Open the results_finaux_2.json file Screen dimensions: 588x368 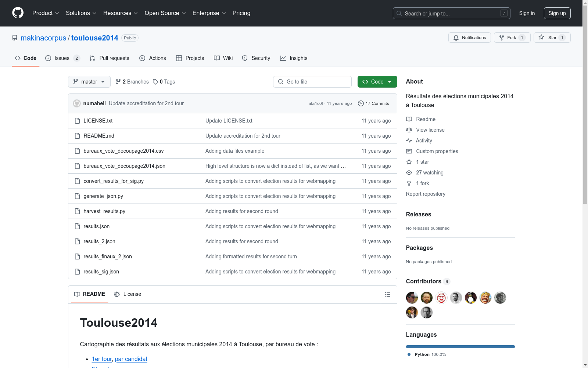[x=108, y=256]
